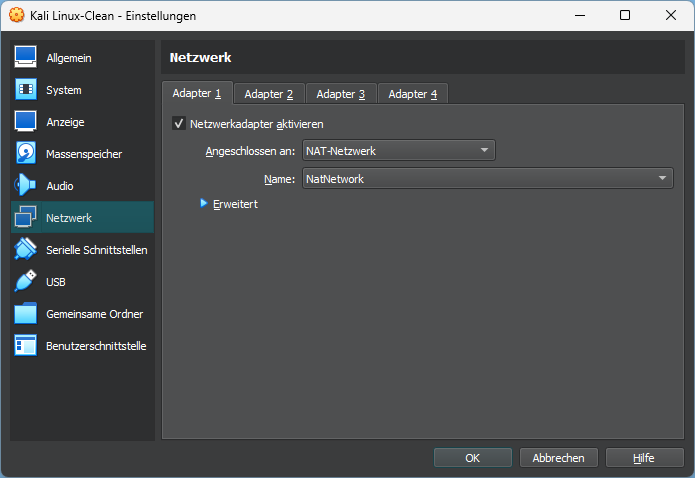Click the Massenspeicher disk icon

(26, 154)
